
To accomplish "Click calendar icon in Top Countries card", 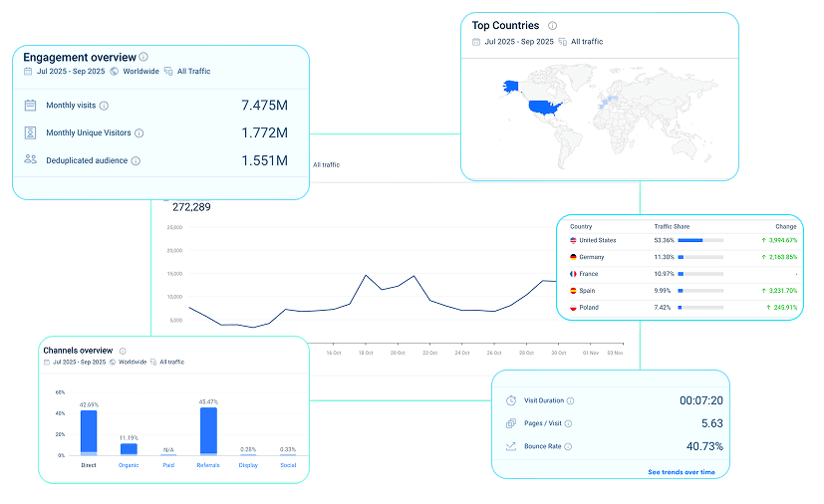I will (x=476, y=42).
